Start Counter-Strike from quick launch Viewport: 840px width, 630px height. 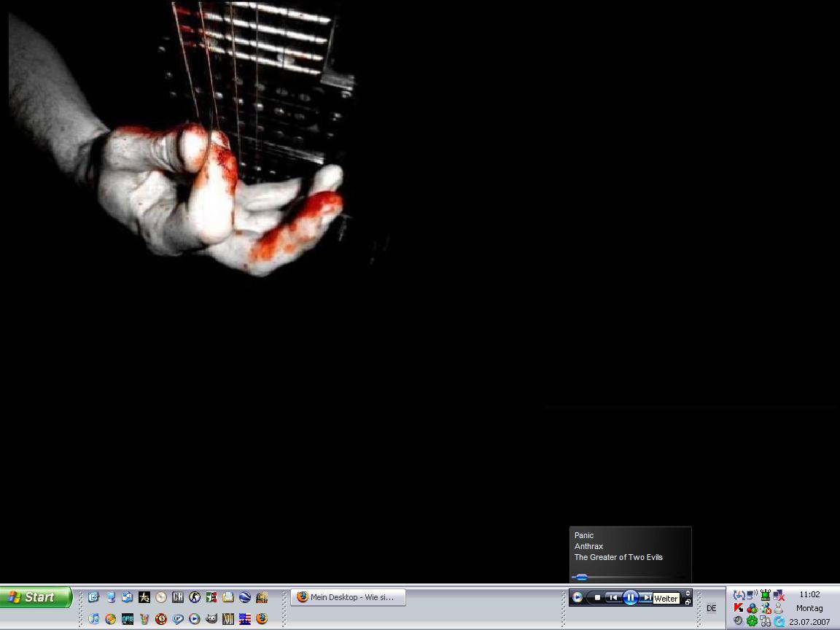[x=195, y=597]
